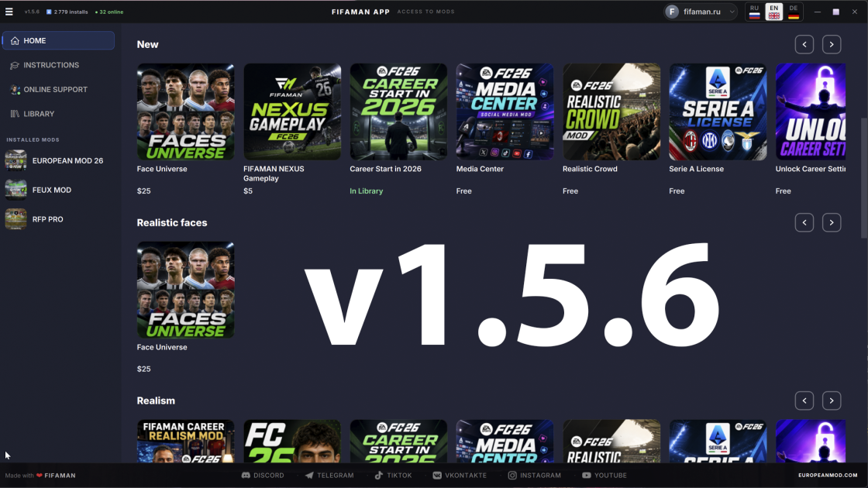Open the YouTube link

tap(604, 476)
